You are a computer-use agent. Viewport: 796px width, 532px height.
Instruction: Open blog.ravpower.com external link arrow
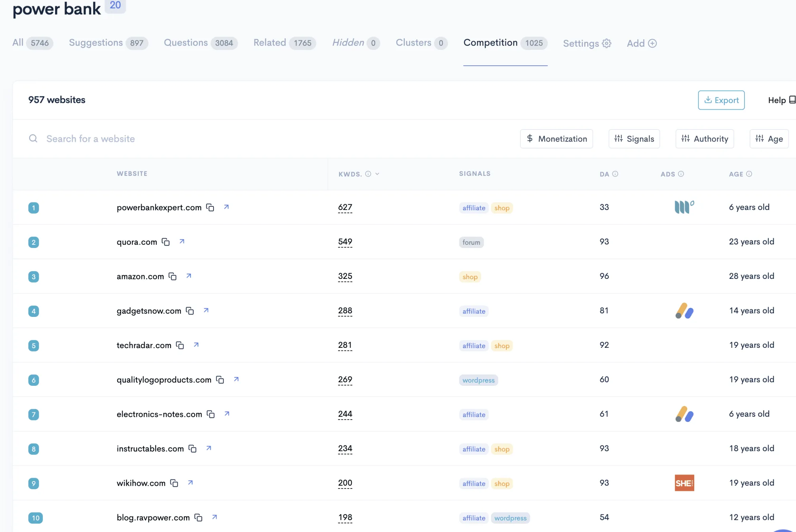tap(215, 517)
